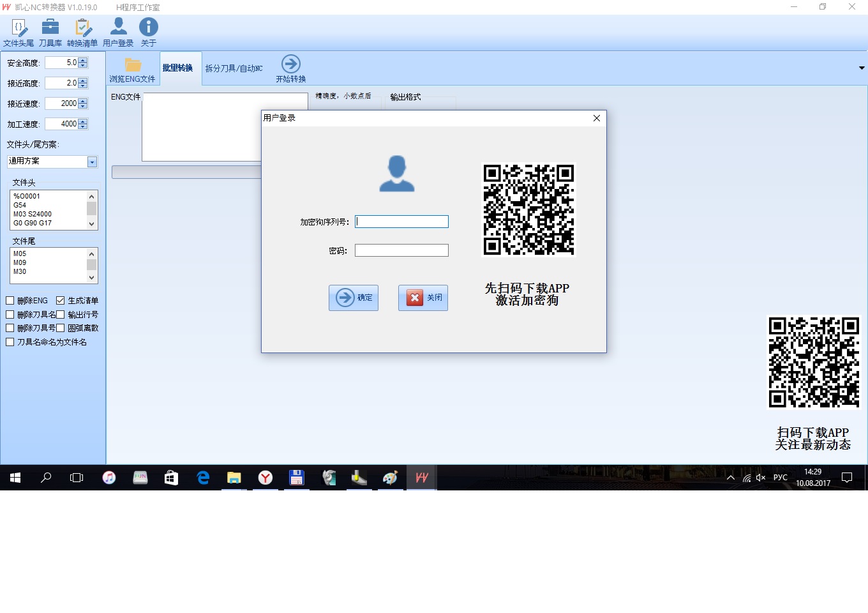Click up arrow in 文件头 scrollbar

pos(92,197)
